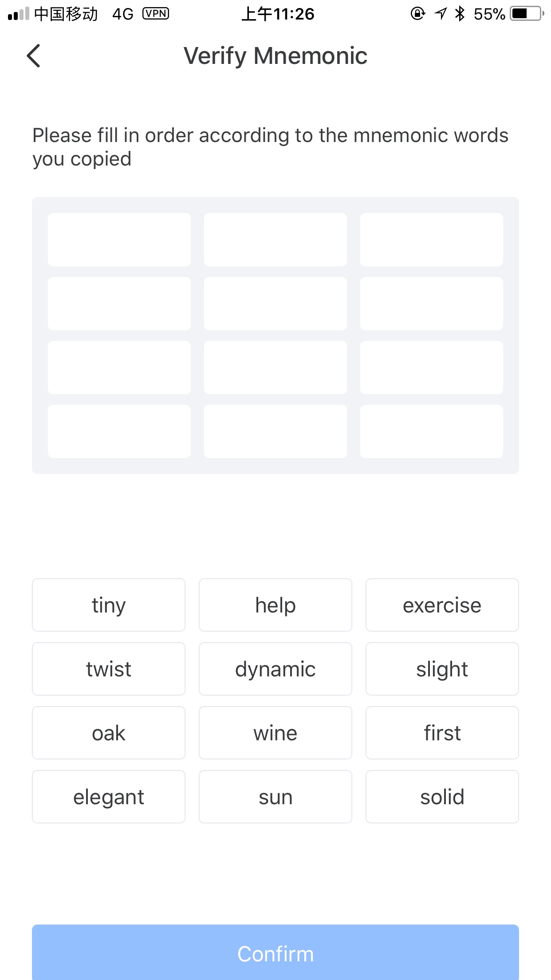The height and width of the screenshot is (980, 551).
Task: Tap the cellular signal bars icon
Action: tap(18, 14)
